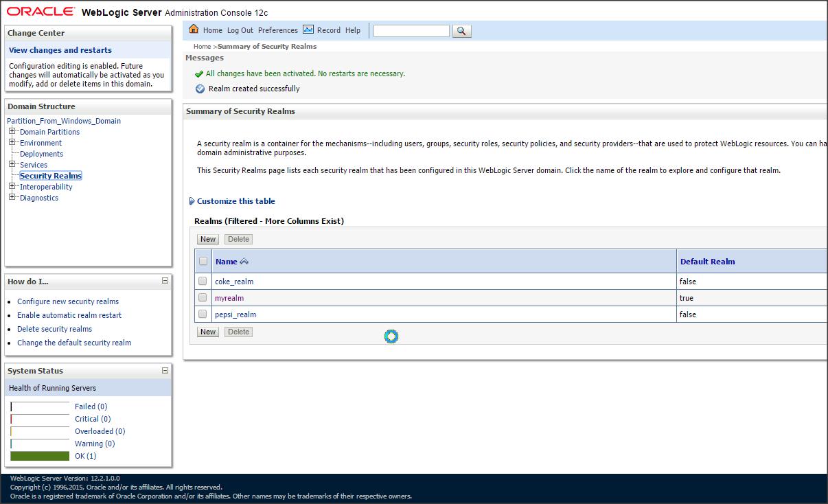
Task: Click View changes and restarts link
Action: [60, 50]
